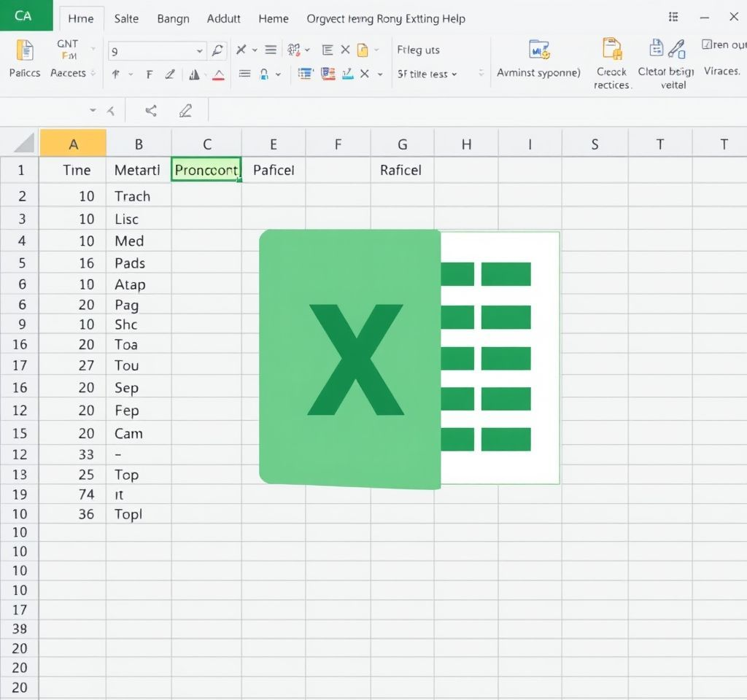
Task: Click the yellow page icon in ribbon
Action: [363, 50]
